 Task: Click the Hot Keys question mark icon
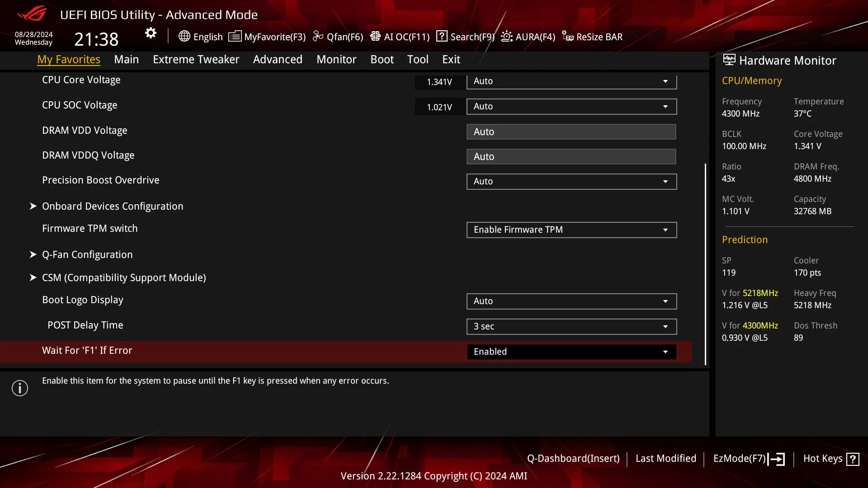[853, 459]
